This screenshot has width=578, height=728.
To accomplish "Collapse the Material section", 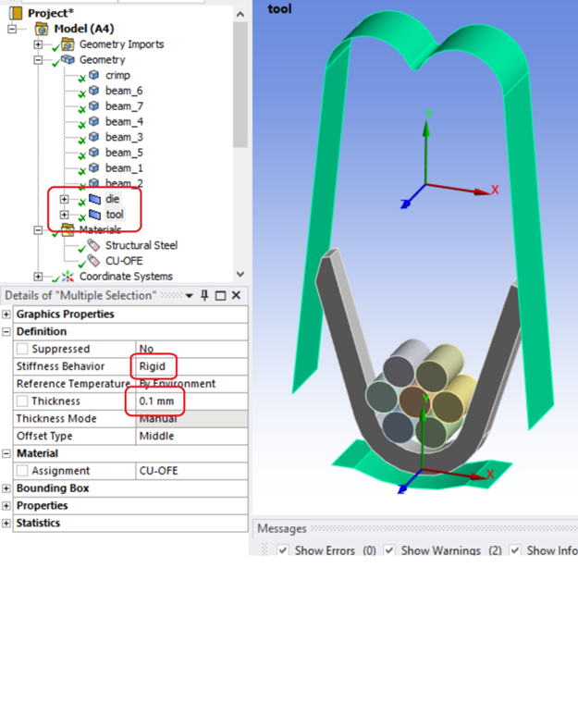I will point(6,453).
